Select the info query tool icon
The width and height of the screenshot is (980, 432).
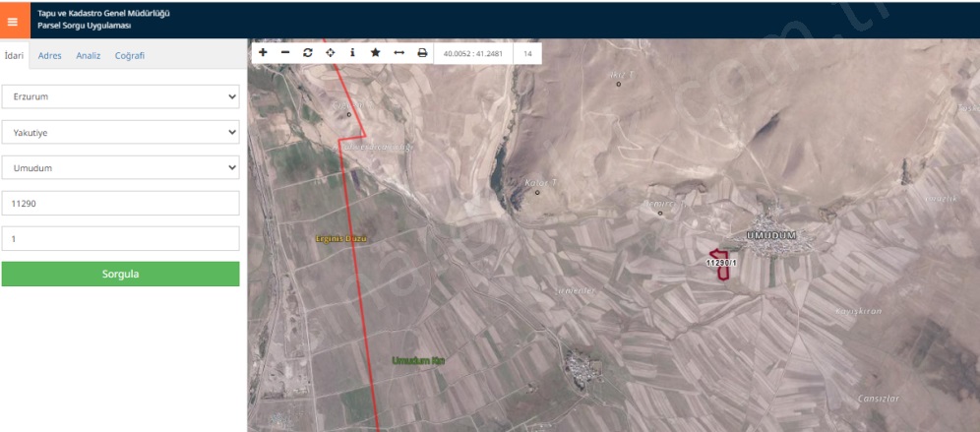[x=352, y=52]
